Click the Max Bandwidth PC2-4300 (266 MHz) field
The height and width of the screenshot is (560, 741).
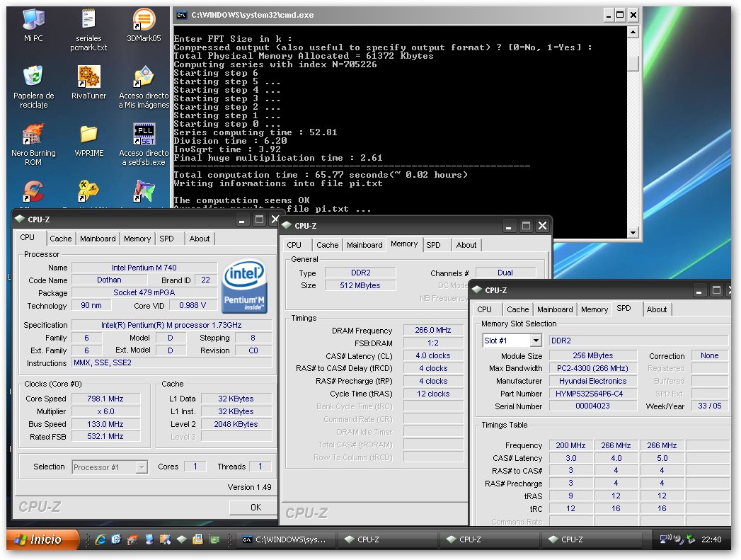(592, 368)
